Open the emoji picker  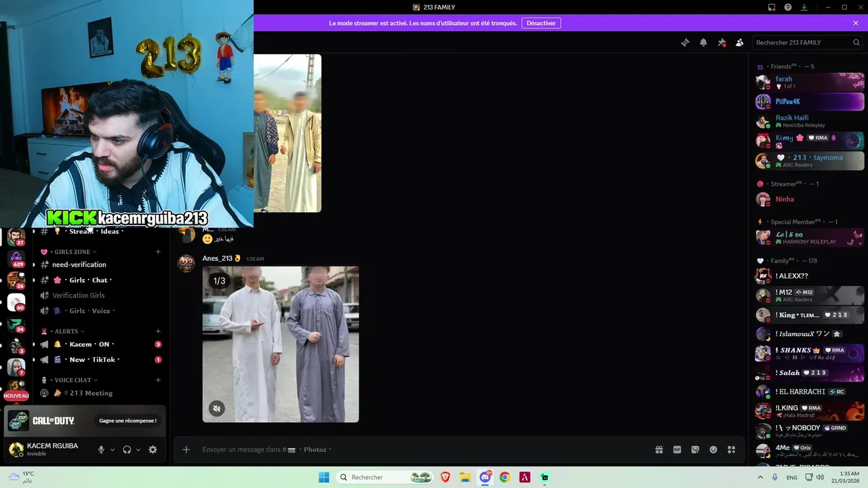(x=713, y=449)
